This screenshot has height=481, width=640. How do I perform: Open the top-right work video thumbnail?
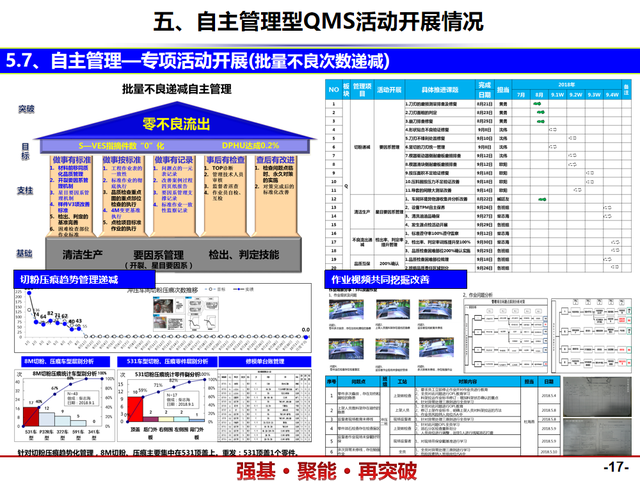pos(436,310)
